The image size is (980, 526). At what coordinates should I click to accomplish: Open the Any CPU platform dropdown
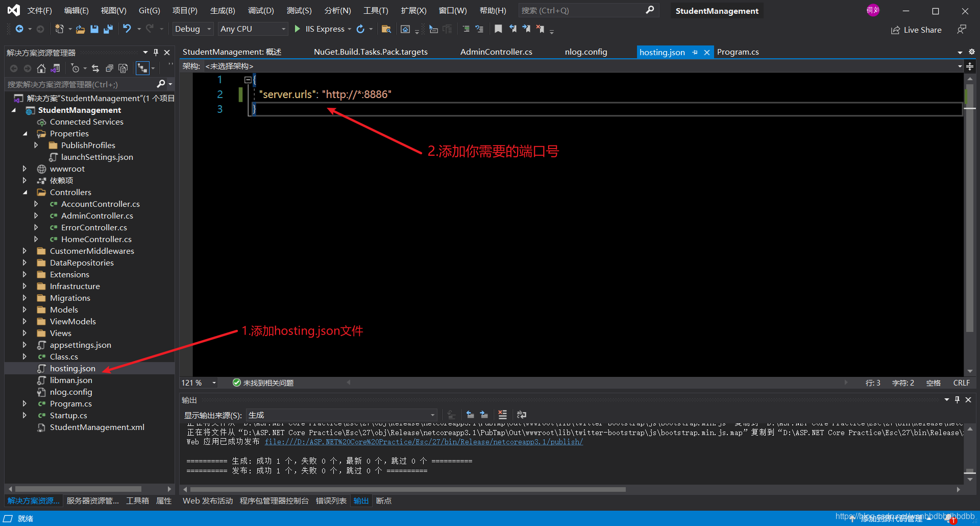(253, 29)
